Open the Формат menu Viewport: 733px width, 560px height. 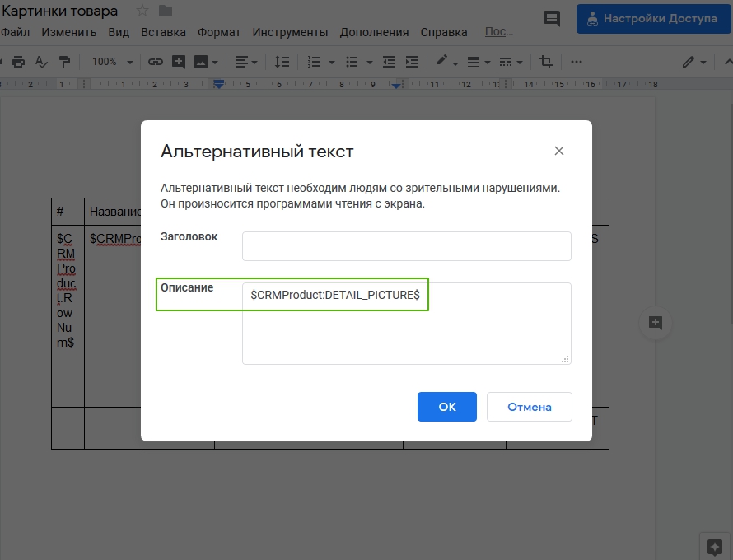click(x=219, y=32)
